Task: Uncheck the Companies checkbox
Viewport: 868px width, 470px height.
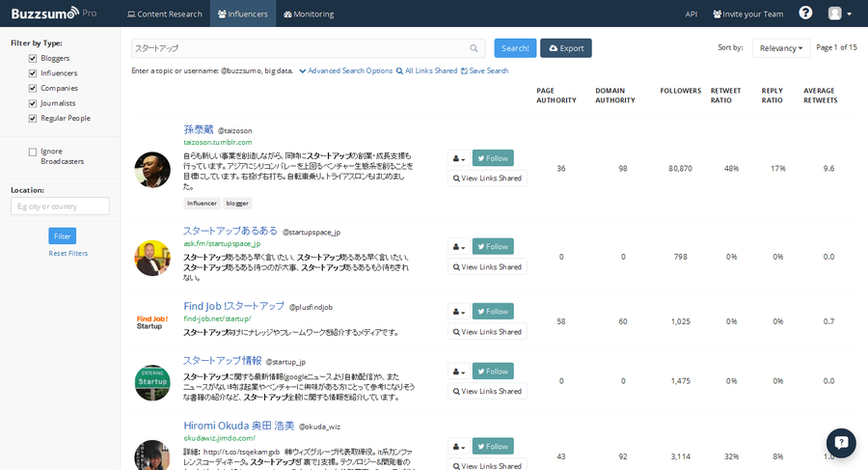Action: 33,88
